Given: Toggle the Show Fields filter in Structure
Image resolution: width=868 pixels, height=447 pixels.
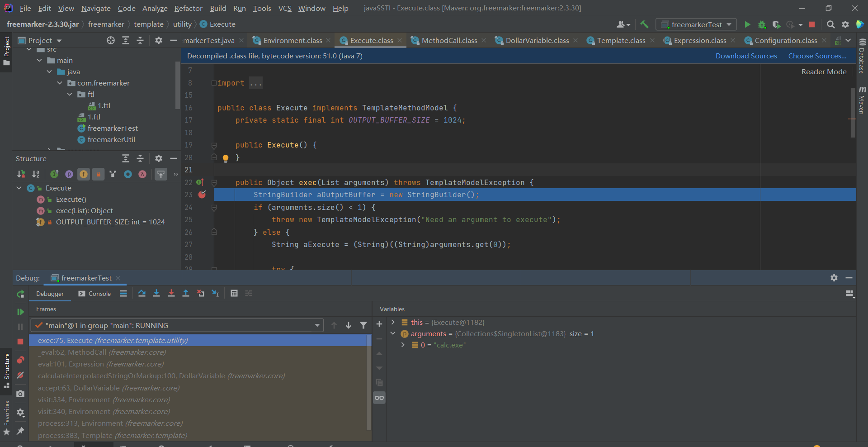Looking at the screenshot, I should 84,174.
